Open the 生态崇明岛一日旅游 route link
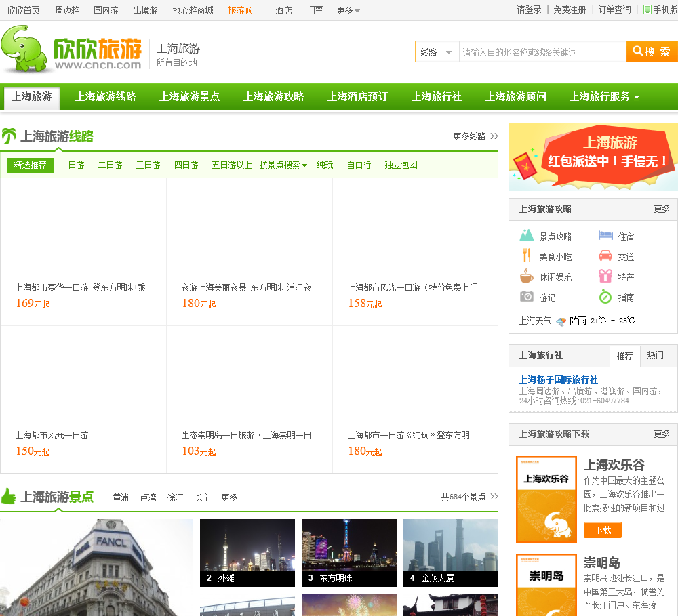 [247, 435]
